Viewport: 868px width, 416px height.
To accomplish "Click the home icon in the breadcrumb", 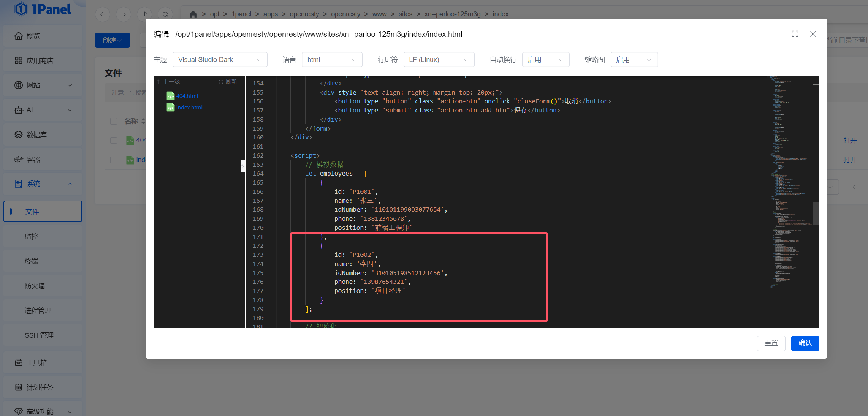I will (x=193, y=14).
